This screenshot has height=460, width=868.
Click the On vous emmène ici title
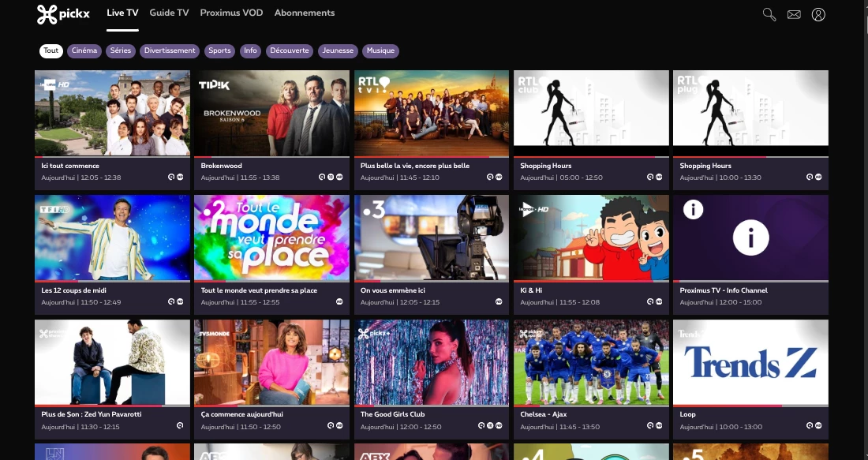point(392,290)
